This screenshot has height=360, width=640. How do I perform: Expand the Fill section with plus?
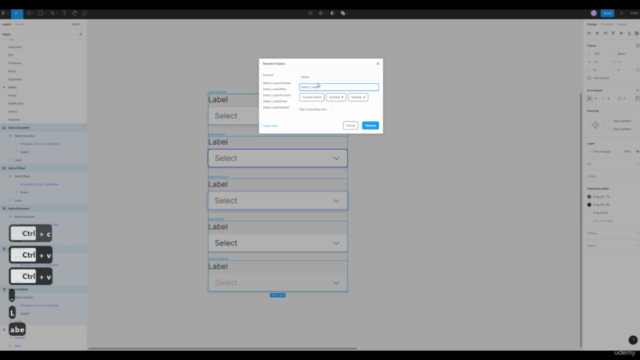pos(637,164)
